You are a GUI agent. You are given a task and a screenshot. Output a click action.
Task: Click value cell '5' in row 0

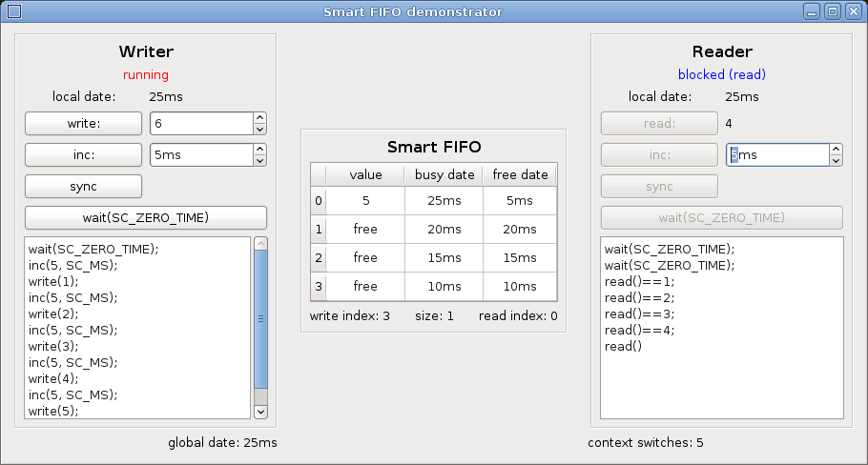(365, 201)
